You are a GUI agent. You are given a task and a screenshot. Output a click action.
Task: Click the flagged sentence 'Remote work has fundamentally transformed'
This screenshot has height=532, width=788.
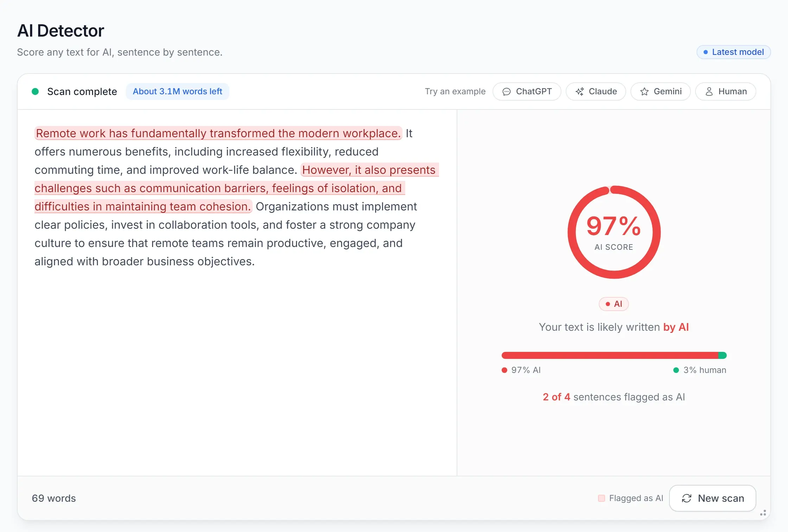coord(218,133)
